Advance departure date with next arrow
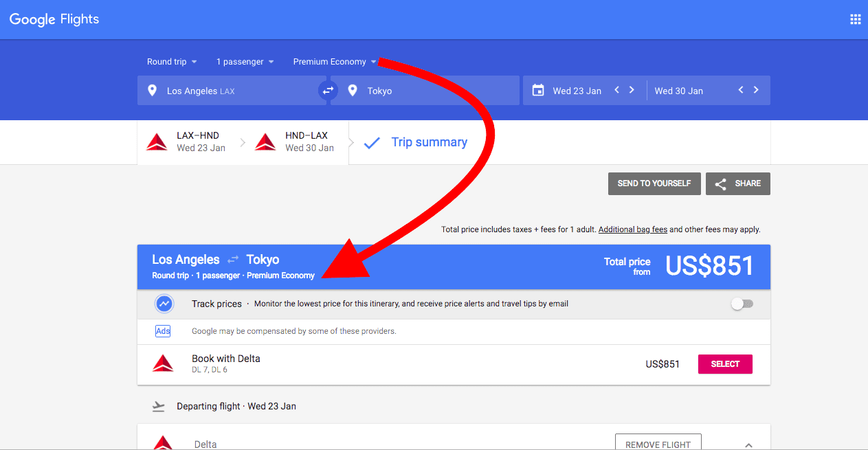The image size is (868, 450). click(632, 90)
